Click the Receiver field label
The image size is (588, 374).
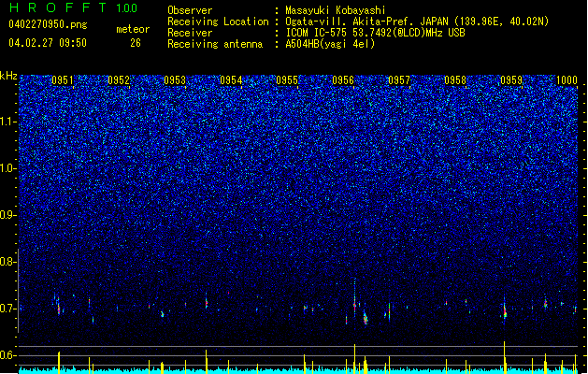(190, 33)
